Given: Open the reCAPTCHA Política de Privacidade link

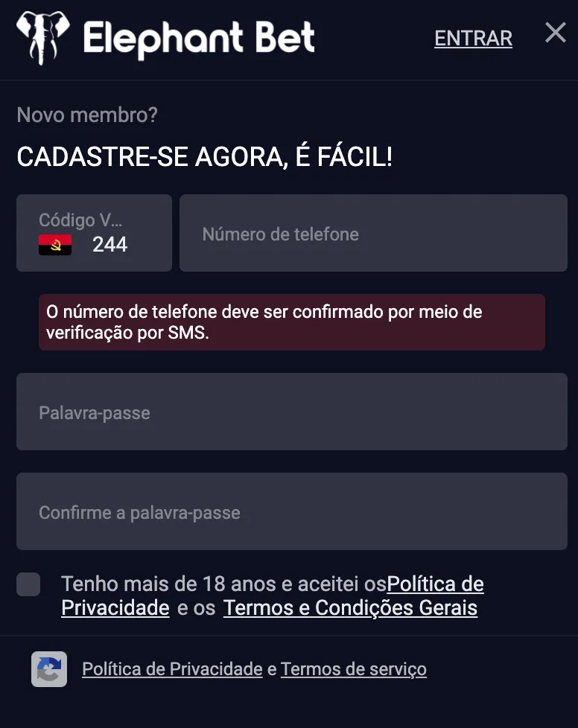Looking at the screenshot, I should (x=172, y=669).
